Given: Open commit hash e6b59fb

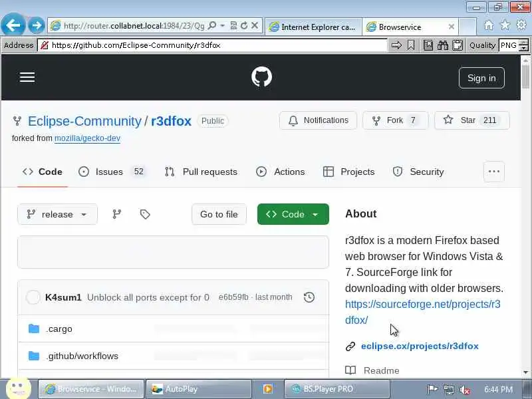Looking at the screenshot, I should [233, 297].
